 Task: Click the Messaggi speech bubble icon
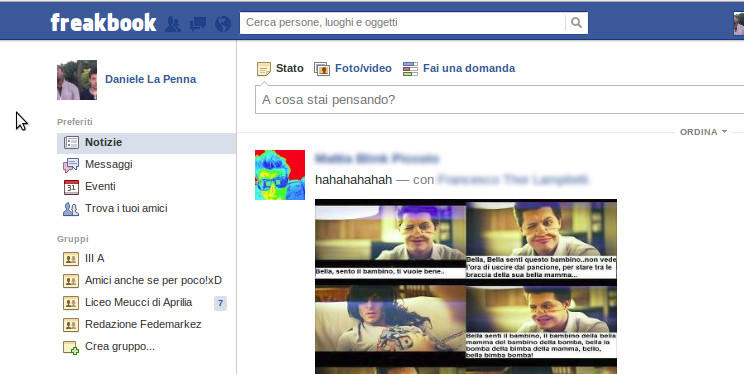(x=71, y=165)
